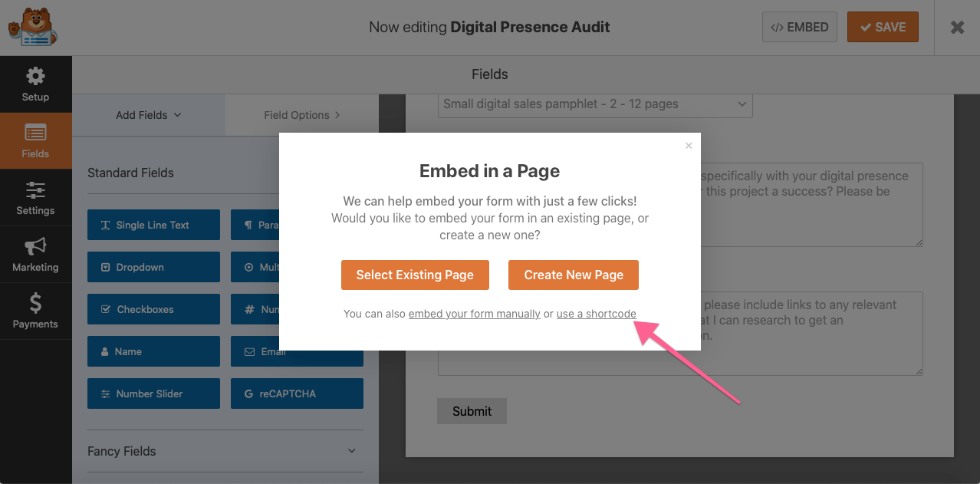This screenshot has height=484, width=980.
Task: Add a Single Line Text field
Action: tap(153, 225)
